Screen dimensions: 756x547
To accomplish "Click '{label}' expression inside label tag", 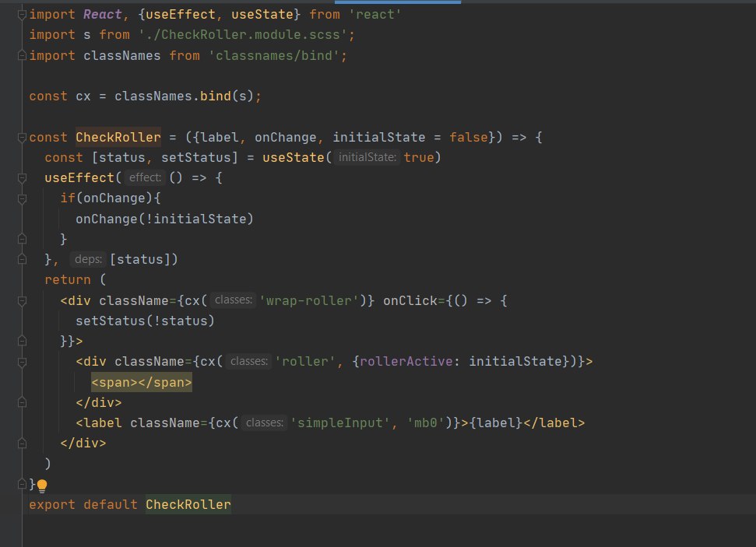I will [496, 423].
